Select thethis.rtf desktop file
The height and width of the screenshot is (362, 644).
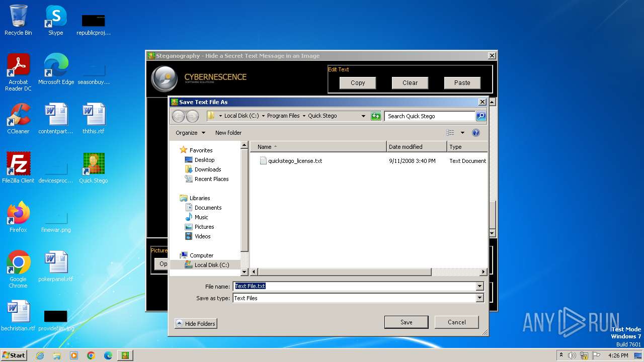93,119
